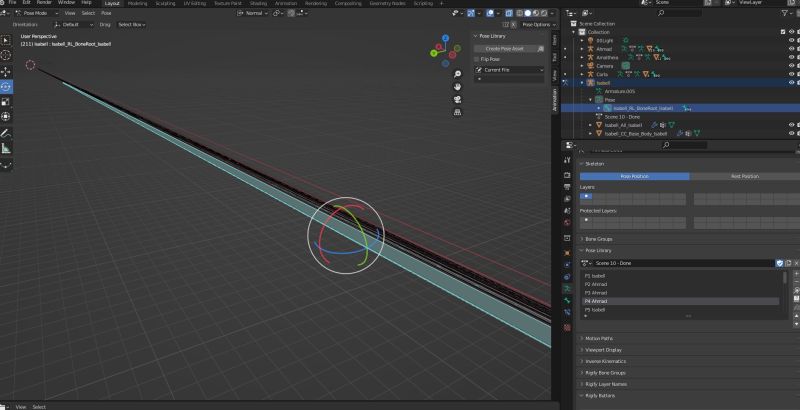Hide the Ahmad object via eye icon
Image resolution: width=800 pixels, height=410 pixels.
791,49
